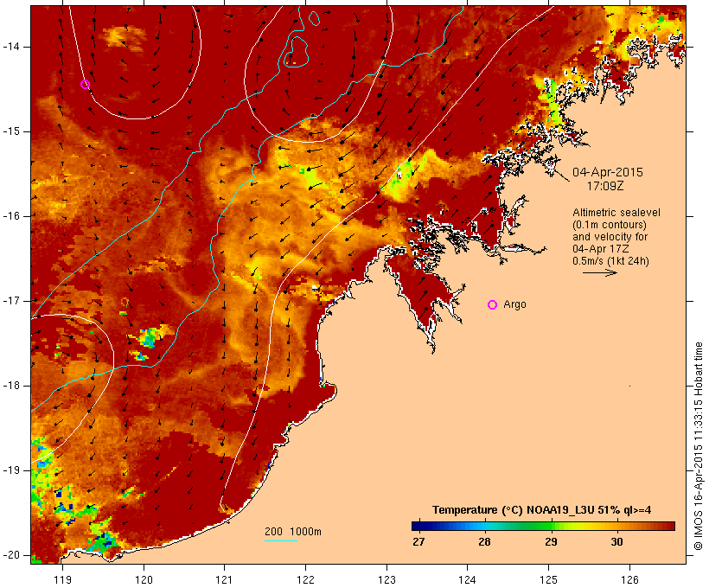Click the longitude label '121'
709x588 pixels.
[224, 579]
